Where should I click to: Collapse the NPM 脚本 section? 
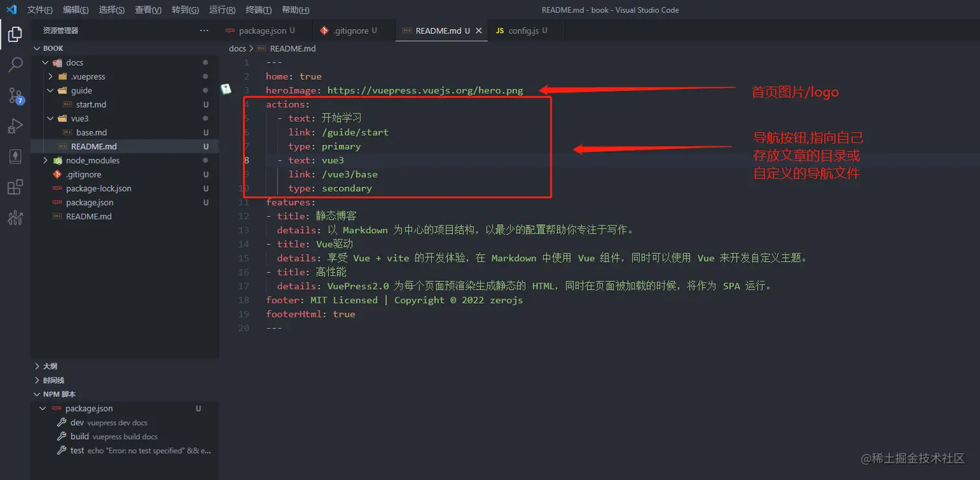[124, 394]
